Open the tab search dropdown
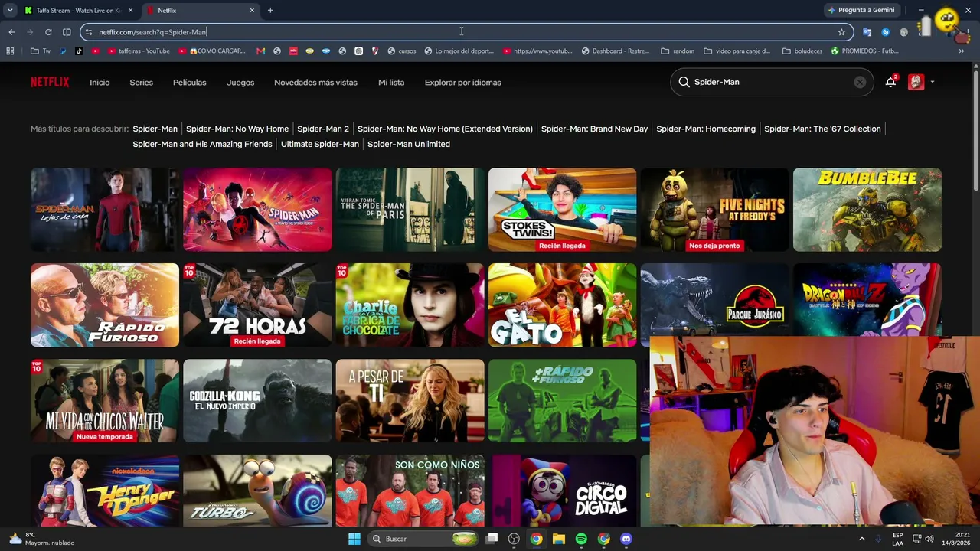This screenshot has height=551, width=980. pos(10,11)
